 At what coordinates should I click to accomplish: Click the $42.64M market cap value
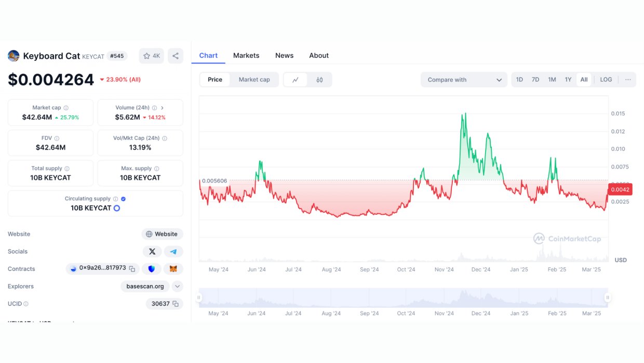(37, 118)
